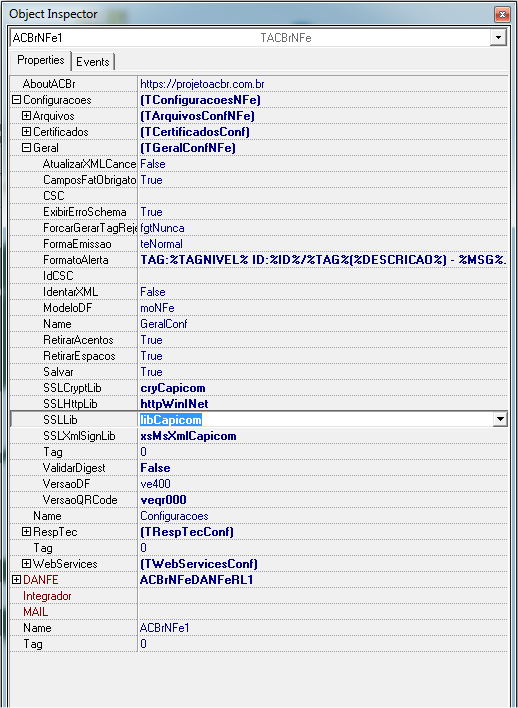
Task: Select the Properties tab
Action: pos(41,60)
